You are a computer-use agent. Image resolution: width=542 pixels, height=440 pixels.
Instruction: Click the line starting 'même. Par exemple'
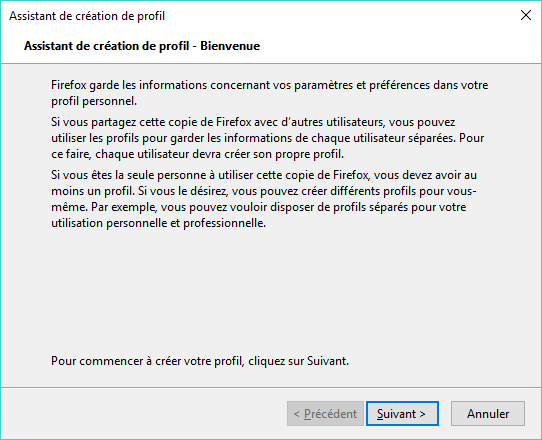tap(259, 207)
